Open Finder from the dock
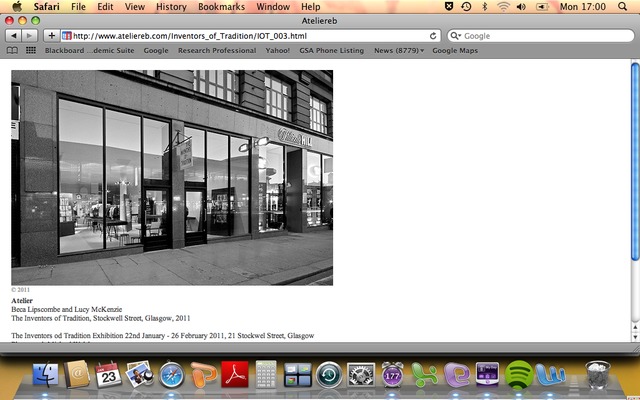This screenshot has height=400, width=640. point(45,376)
